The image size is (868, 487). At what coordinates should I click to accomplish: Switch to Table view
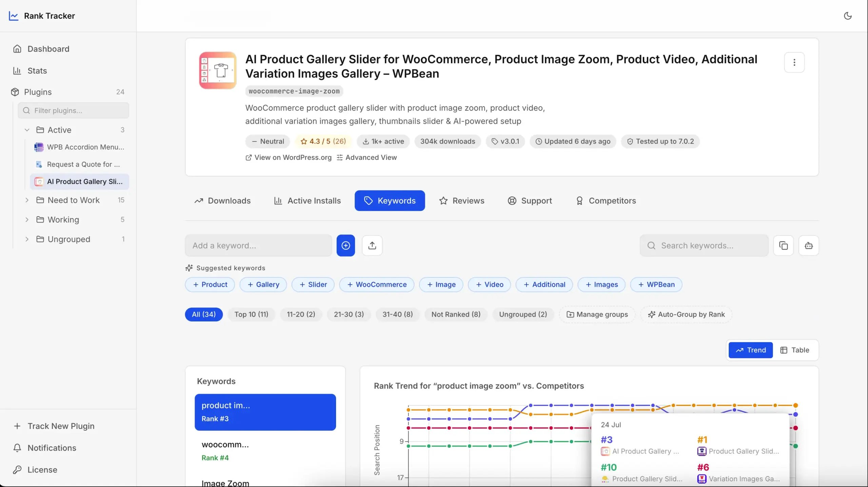[x=795, y=350]
